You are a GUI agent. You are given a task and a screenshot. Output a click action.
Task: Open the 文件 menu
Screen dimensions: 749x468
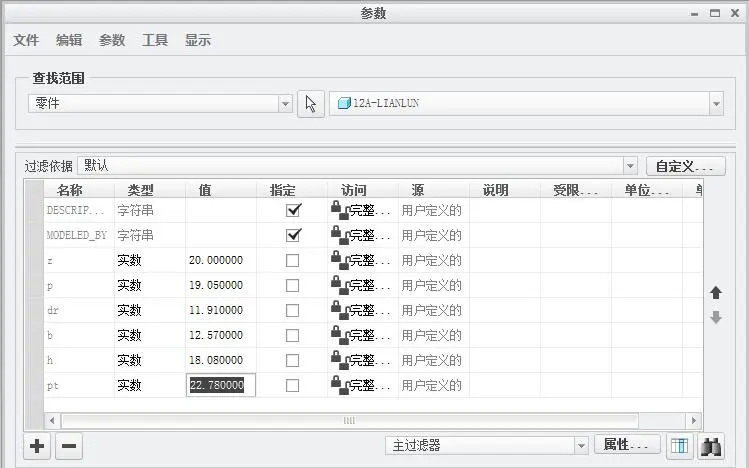(x=26, y=40)
